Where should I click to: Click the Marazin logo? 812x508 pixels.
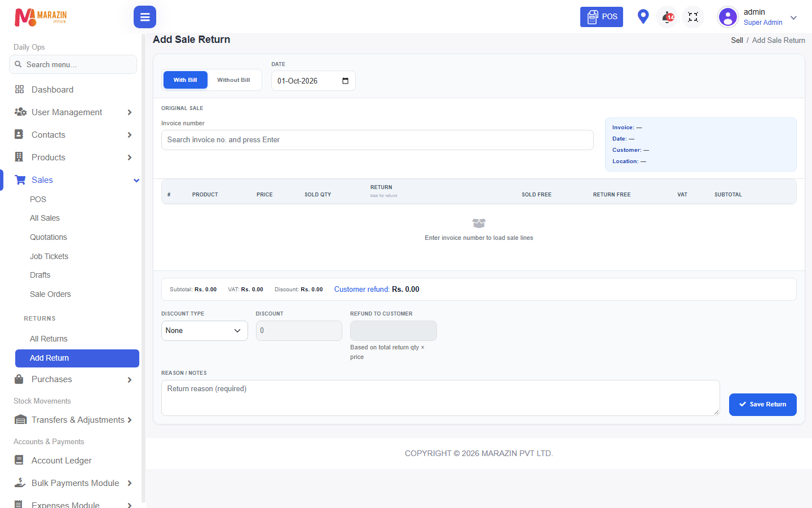point(41,17)
